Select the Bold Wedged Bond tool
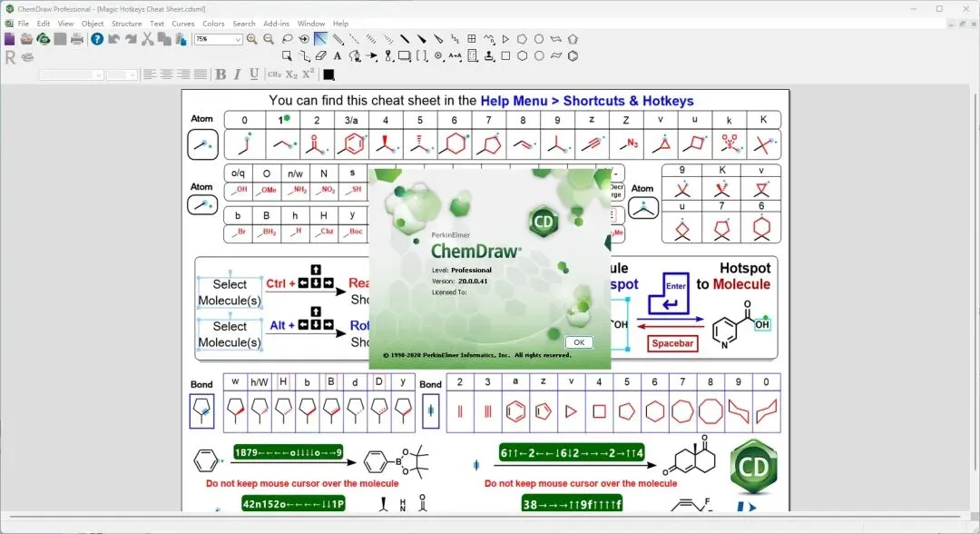 tap(422, 39)
